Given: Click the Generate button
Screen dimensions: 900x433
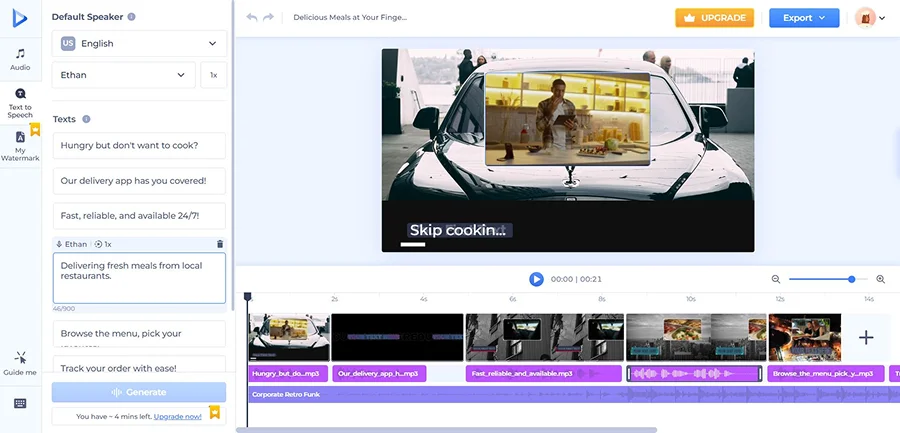Looking at the screenshot, I should click(139, 392).
